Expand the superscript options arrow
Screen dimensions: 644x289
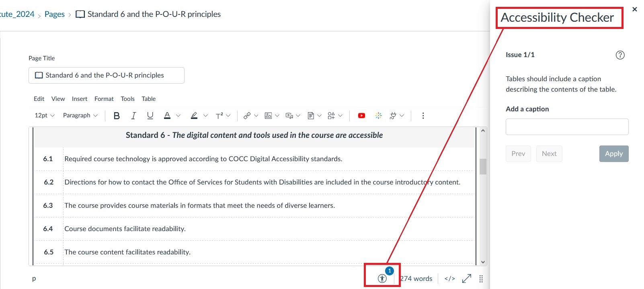(x=228, y=116)
